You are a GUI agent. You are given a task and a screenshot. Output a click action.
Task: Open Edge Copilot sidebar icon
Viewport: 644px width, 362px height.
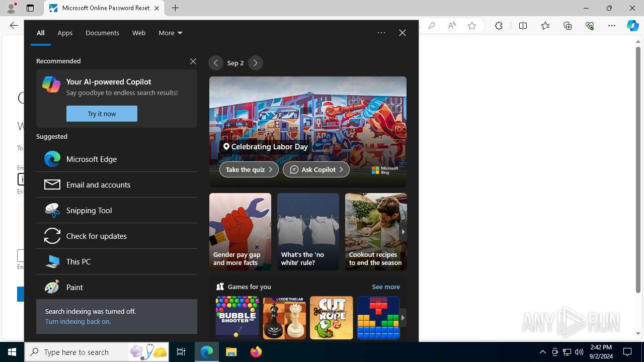(x=632, y=26)
